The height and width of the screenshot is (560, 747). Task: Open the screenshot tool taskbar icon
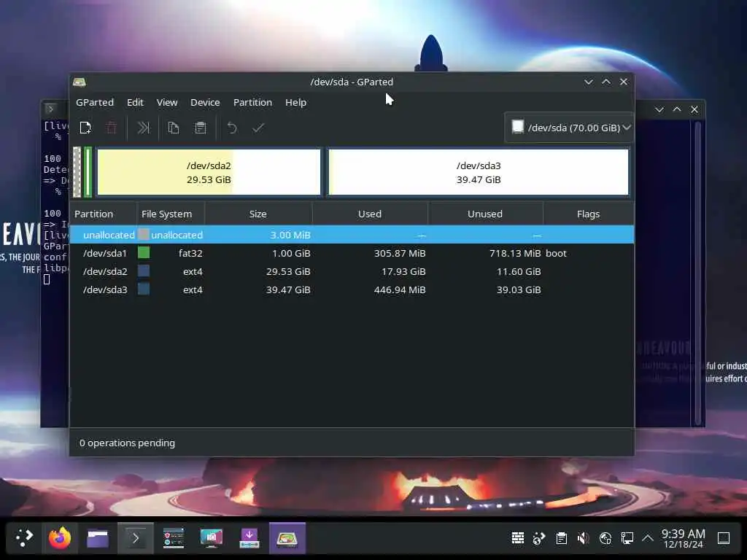[212, 538]
